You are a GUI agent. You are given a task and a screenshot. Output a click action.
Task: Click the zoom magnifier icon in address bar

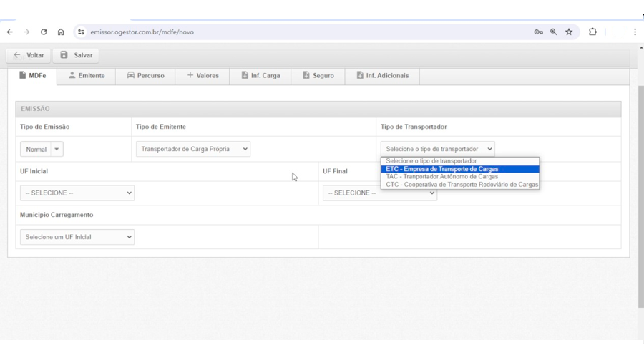point(554,32)
